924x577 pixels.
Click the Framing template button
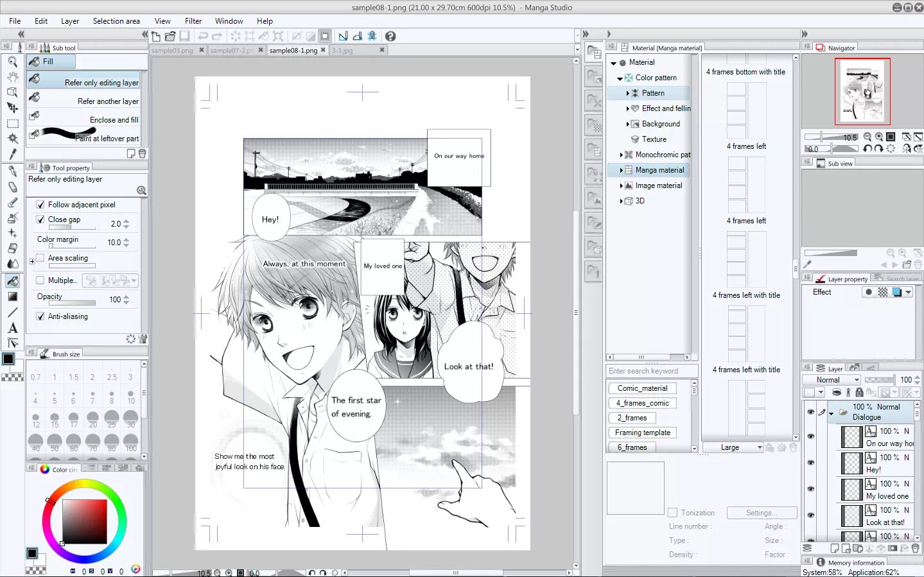click(x=641, y=432)
